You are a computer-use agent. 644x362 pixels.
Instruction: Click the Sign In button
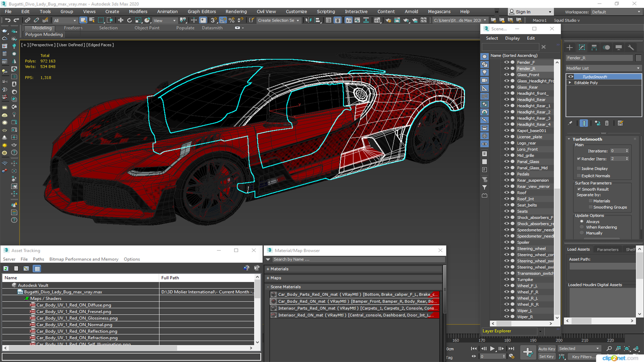[x=530, y=12]
